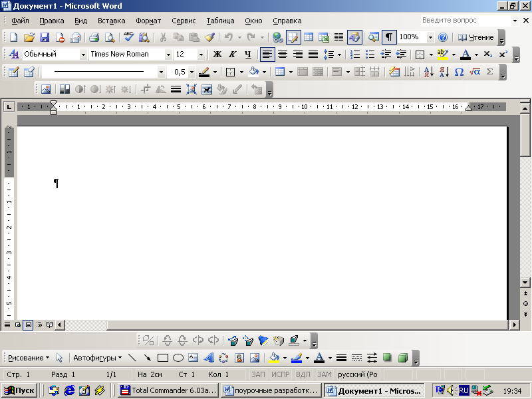This screenshot has height=399, width=532.
Task: Click the Чтение reading mode button
Action: pyautogui.click(x=475, y=37)
